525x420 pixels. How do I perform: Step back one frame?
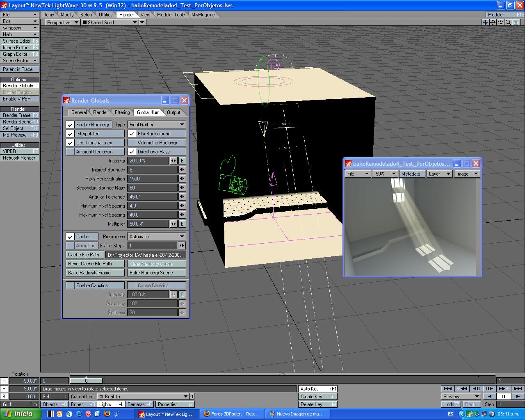tap(476, 388)
